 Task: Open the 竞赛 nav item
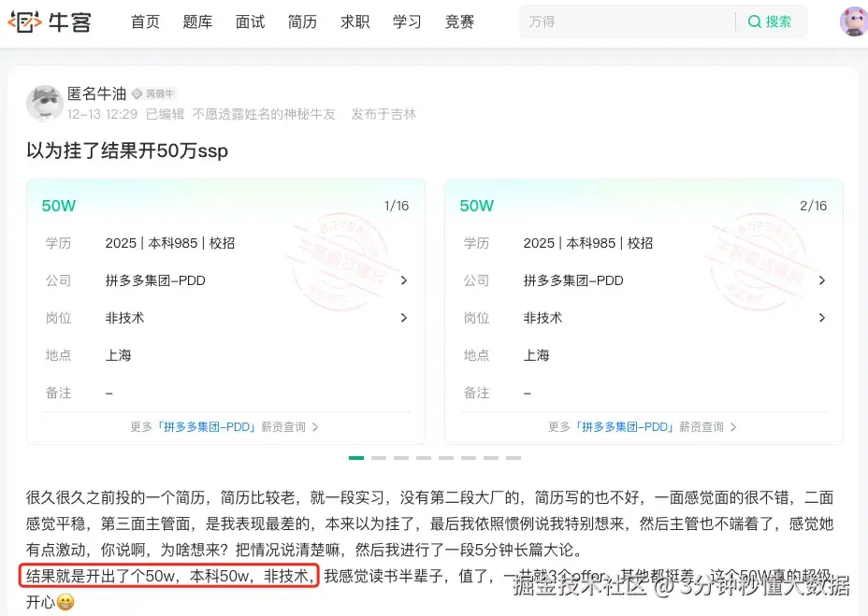pos(459,22)
